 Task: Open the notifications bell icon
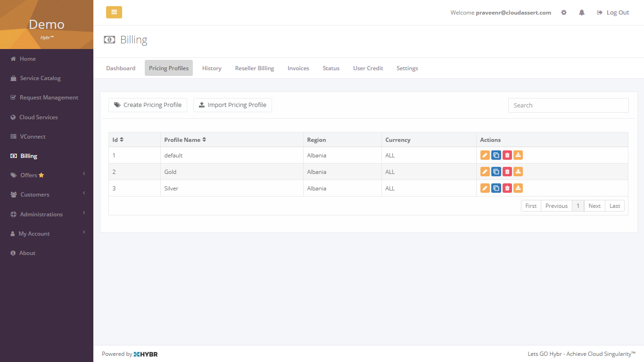pyautogui.click(x=582, y=13)
